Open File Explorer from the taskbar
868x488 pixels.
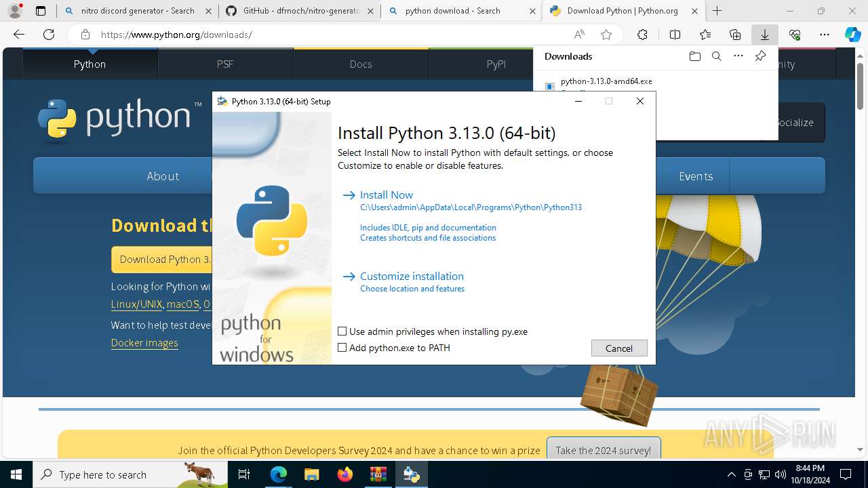[x=311, y=474]
